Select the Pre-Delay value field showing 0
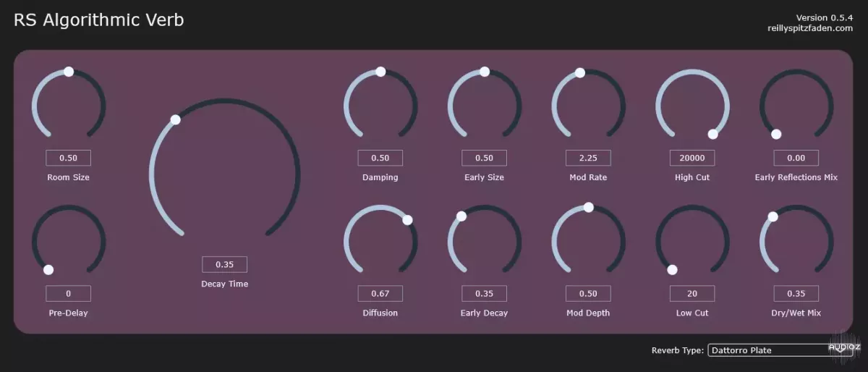 68,294
